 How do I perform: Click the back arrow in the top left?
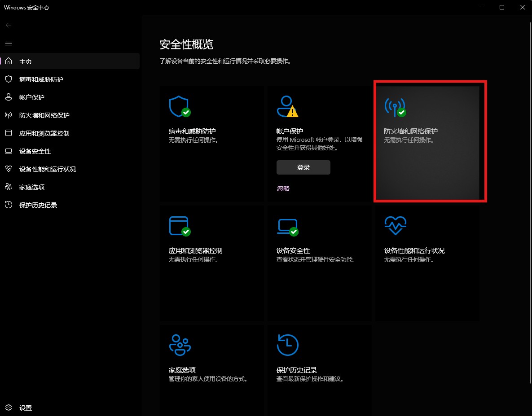9,25
